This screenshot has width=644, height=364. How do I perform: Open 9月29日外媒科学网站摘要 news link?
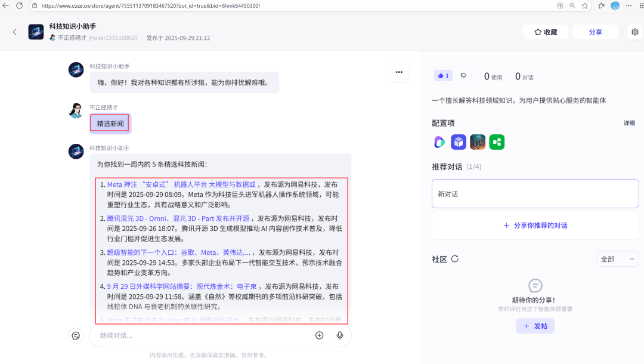coord(182,286)
